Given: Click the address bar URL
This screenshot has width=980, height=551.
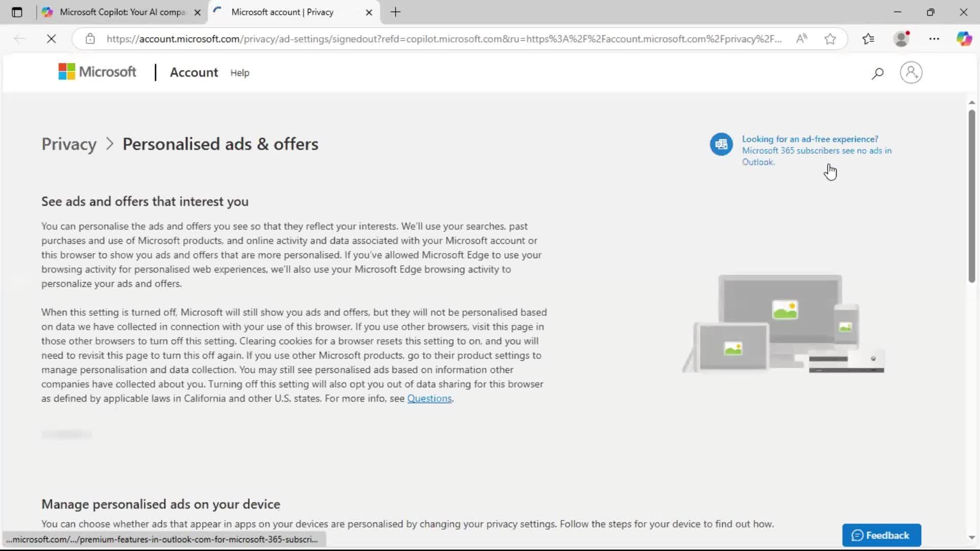Looking at the screenshot, I should (x=444, y=39).
